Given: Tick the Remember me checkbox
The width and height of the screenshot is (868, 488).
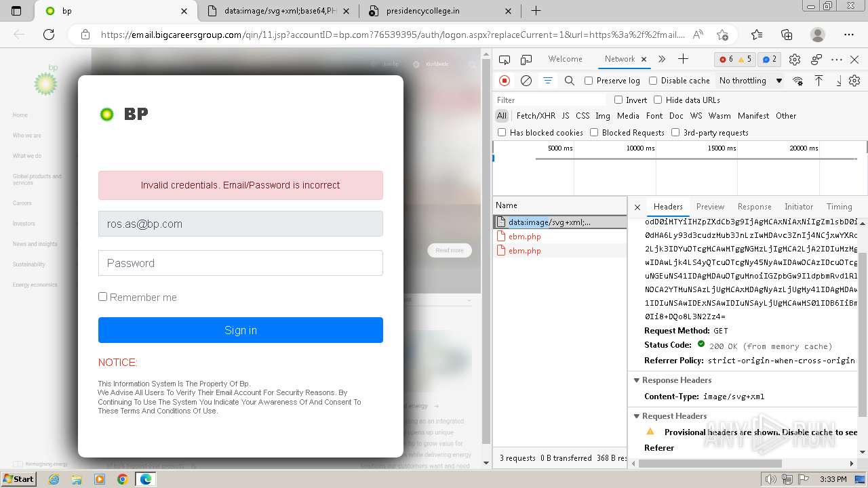Looking at the screenshot, I should tap(102, 296).
